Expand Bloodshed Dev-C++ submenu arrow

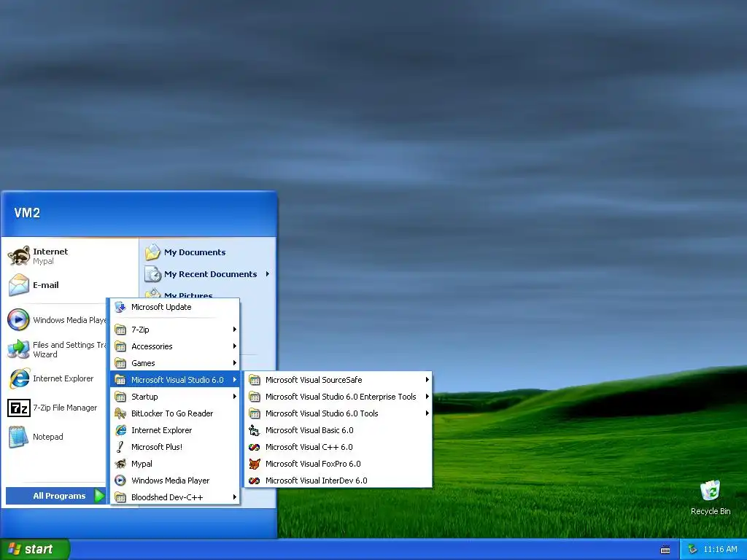click(234, 497)
